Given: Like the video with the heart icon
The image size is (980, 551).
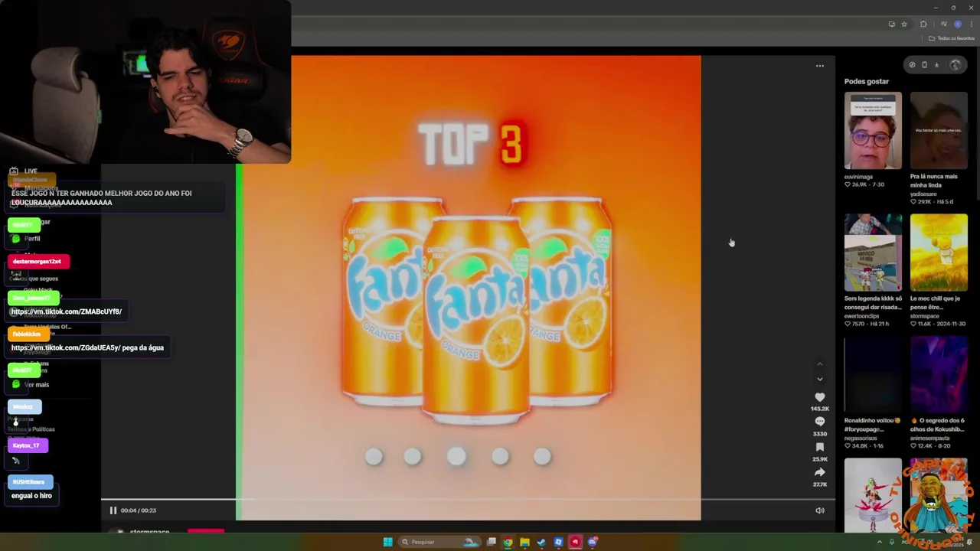Looking at the screenshot, I should tap(820, 397).
